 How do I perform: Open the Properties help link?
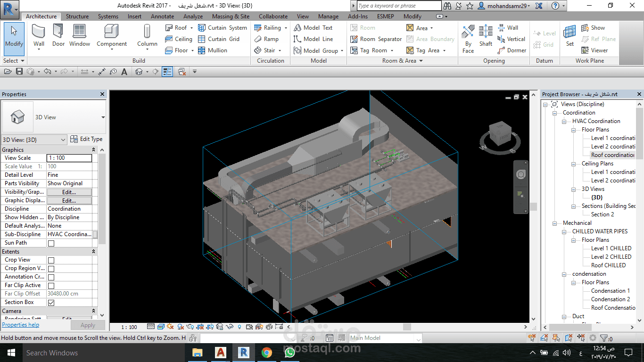point(21,325)
